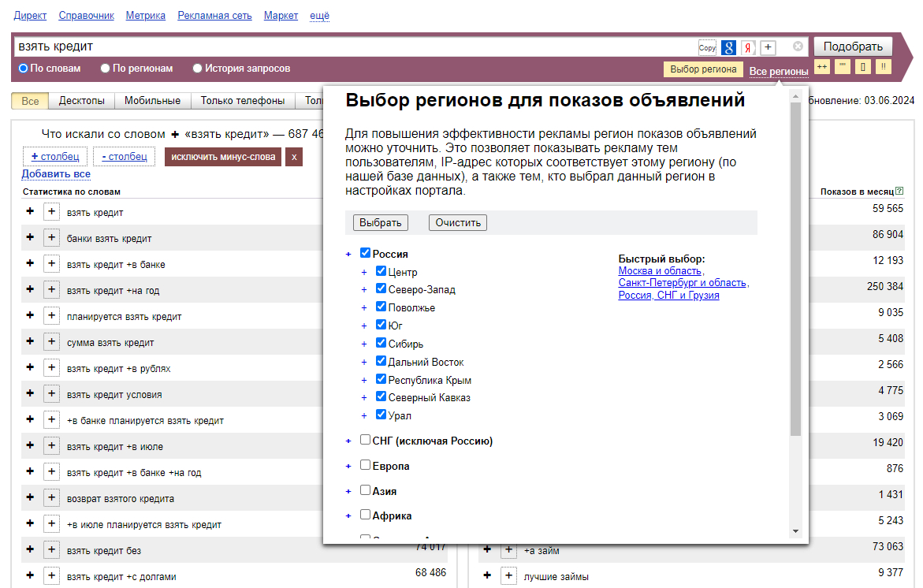Expand the Центр tree node
Viewport: 923px width, 588px height.
pyautogui.click(x=364, y=273)
